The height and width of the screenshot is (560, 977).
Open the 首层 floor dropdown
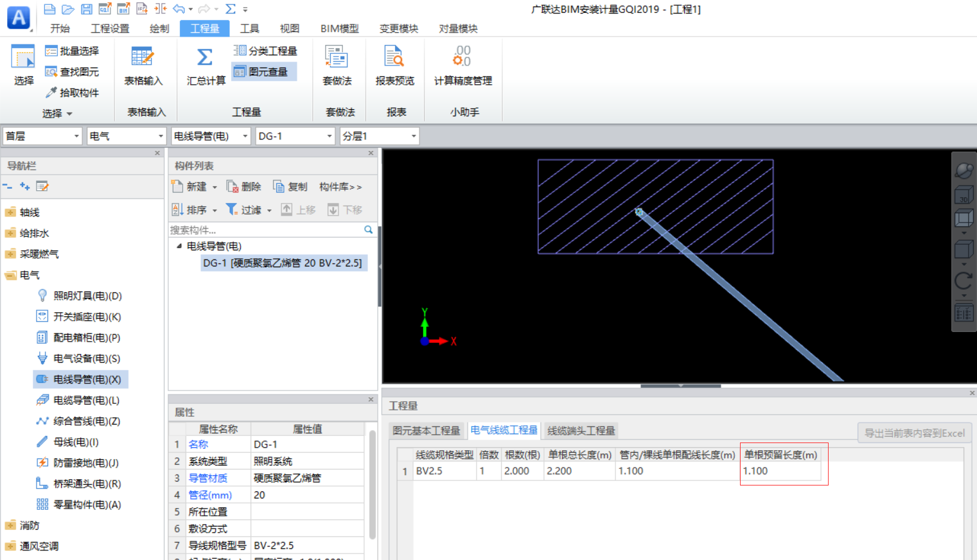(76, 136)
